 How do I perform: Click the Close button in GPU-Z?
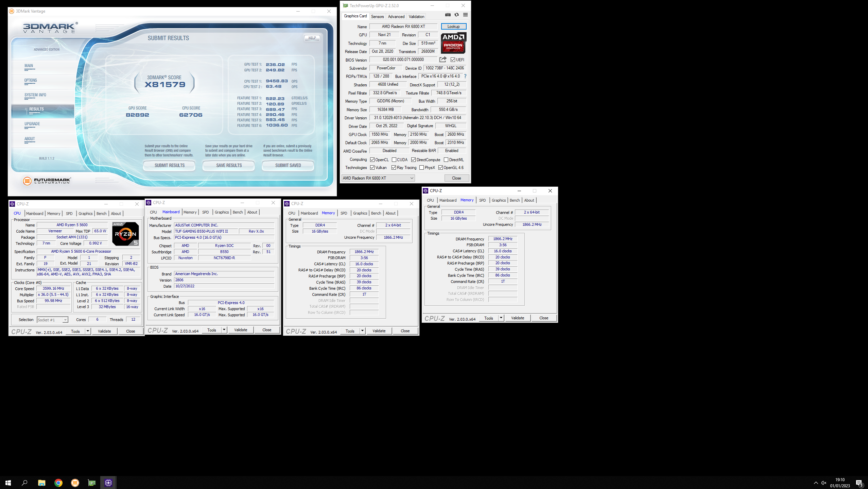456,178
